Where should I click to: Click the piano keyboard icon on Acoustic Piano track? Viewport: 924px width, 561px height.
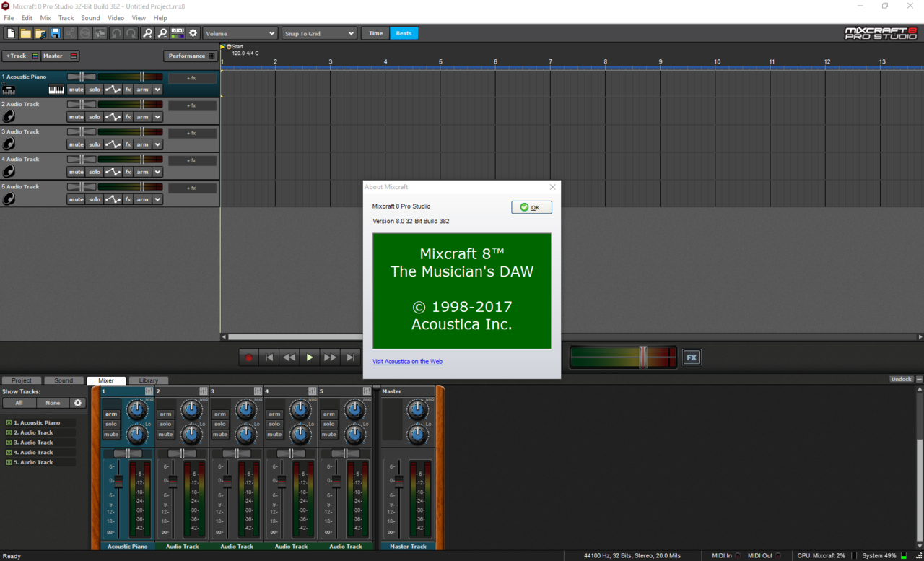[x=56, y=89]
